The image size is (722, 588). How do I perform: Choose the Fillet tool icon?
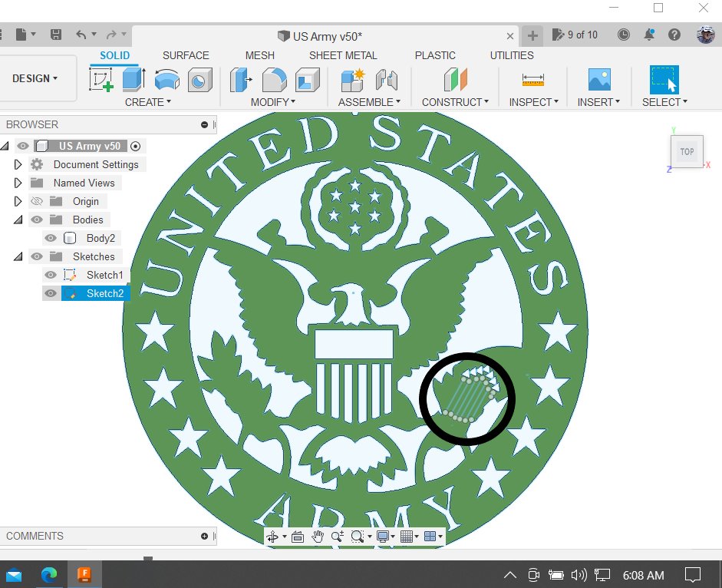(275, 79)
